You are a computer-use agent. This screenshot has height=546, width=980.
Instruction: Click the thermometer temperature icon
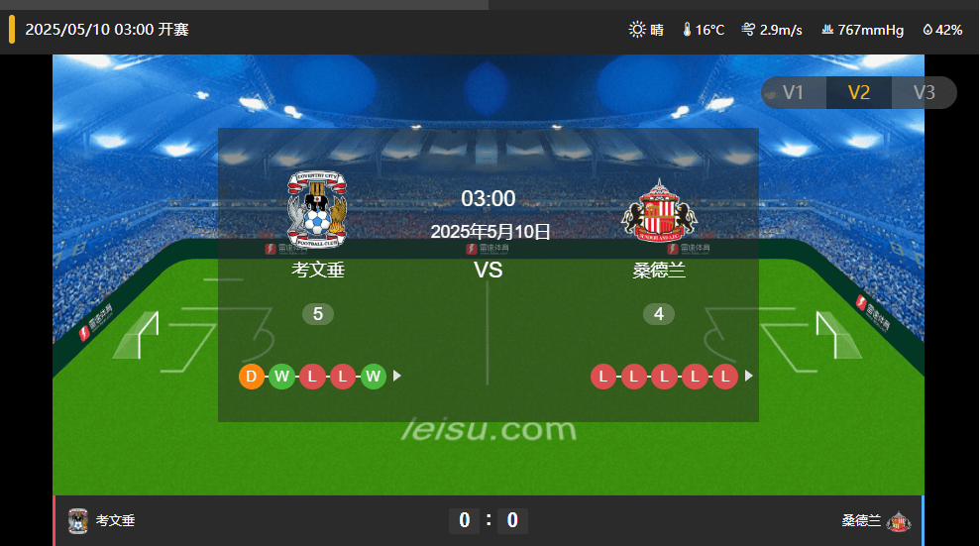[687, 30]
